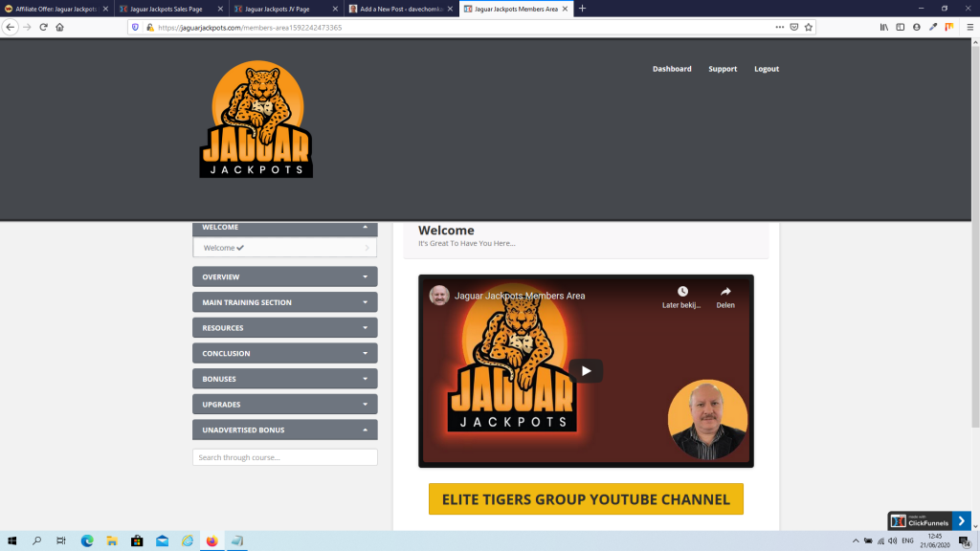Click the ClickFunnels badge arrow
Viewport: 980px width, 551px height.
[961, 521]
